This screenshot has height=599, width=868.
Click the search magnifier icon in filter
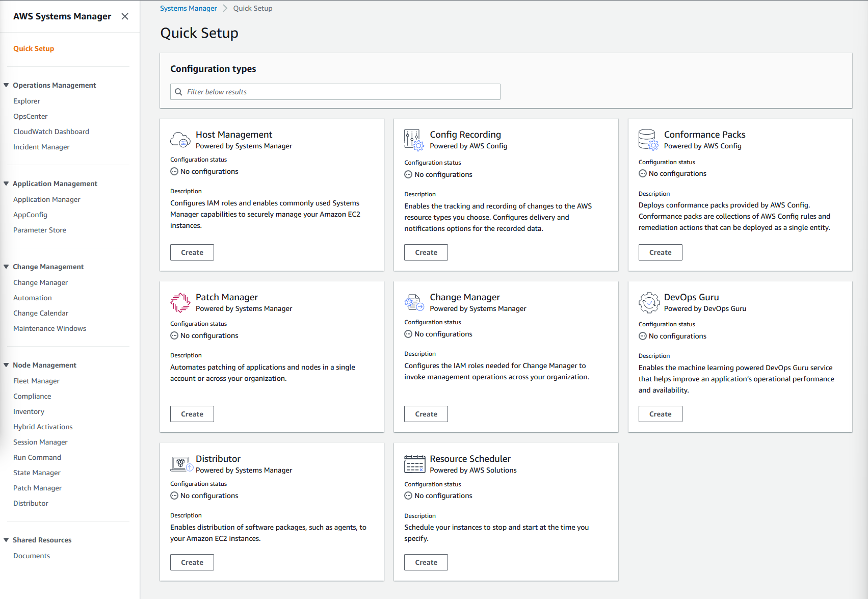click(178, 92)
